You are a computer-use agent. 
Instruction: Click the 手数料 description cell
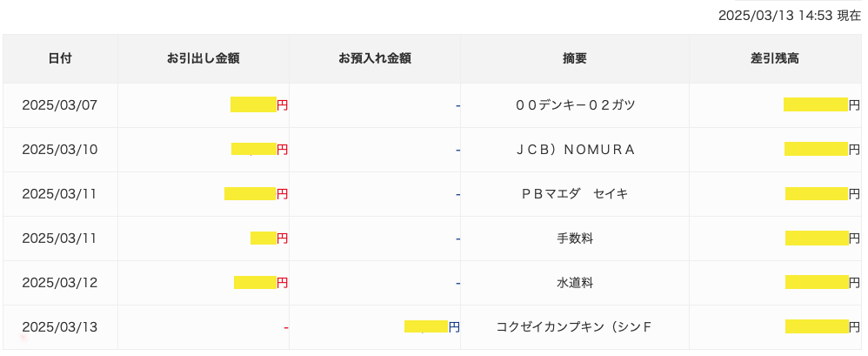[575, 238]
